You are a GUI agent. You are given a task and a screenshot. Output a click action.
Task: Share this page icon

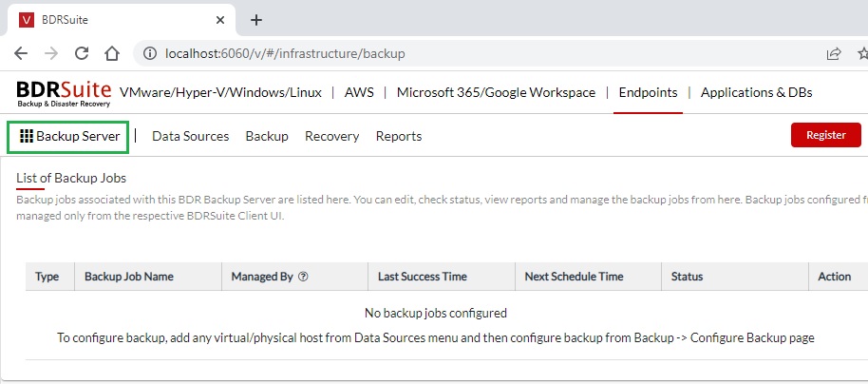pyautogui.click(x=833, y=53)
